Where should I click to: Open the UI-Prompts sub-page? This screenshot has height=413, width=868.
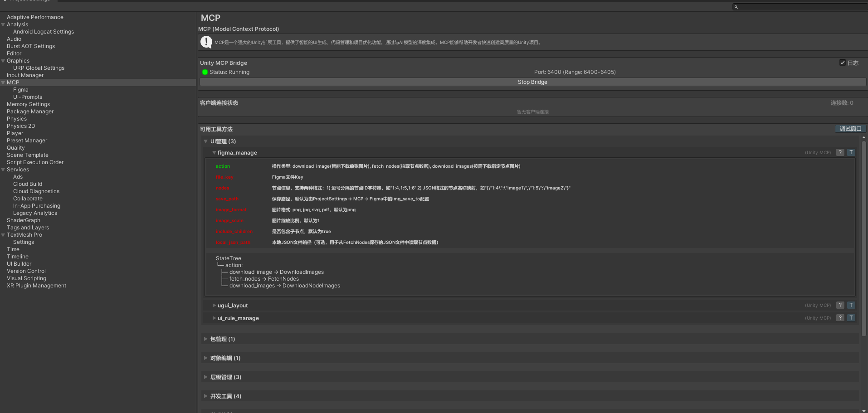(28, 97)
